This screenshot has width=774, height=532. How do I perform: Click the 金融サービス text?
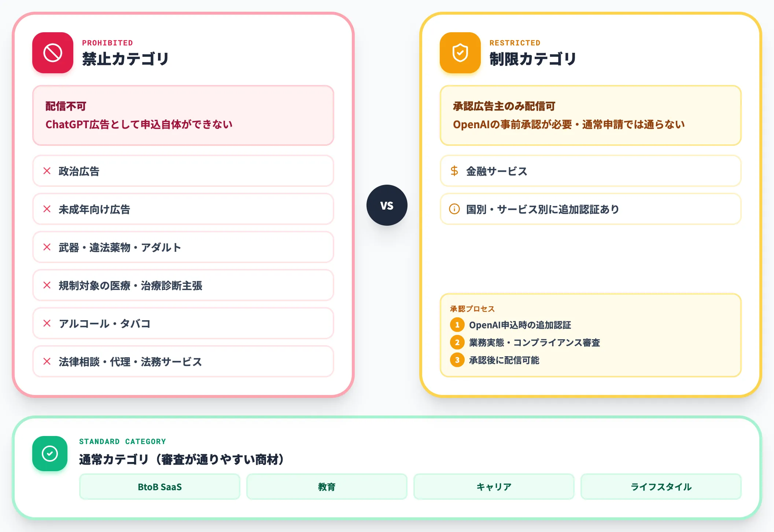pyautogui.click(x=497, y=171)
